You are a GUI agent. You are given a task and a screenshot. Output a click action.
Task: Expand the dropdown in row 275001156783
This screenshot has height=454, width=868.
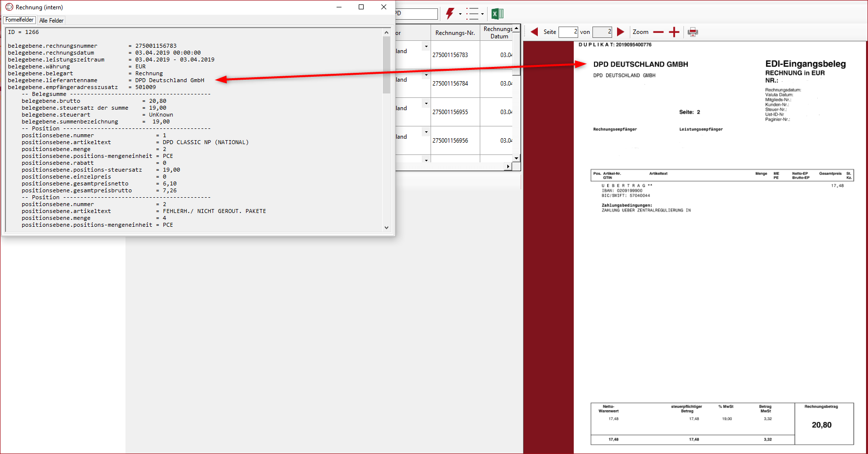coord(426,47)
